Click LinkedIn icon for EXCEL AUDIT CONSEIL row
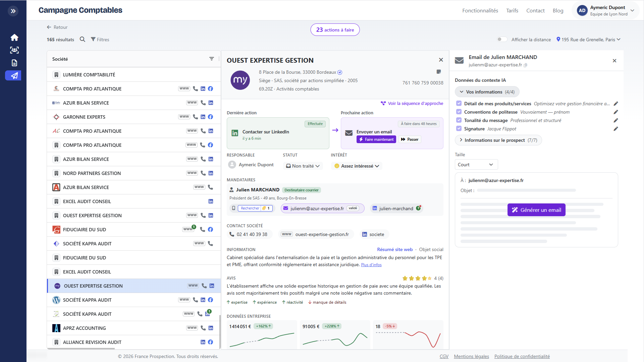Screen dimensions: 644x362 click(x=211, y=201)
